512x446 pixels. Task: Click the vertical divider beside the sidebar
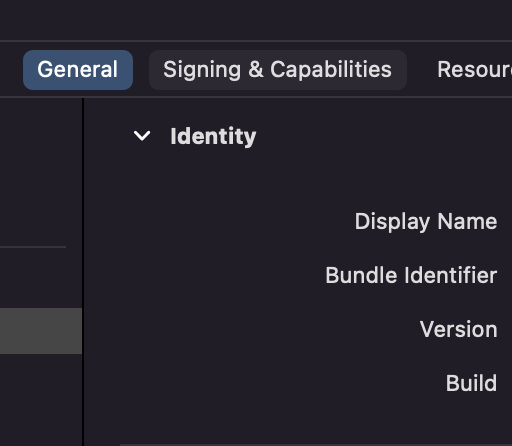(x=83, y=272)
